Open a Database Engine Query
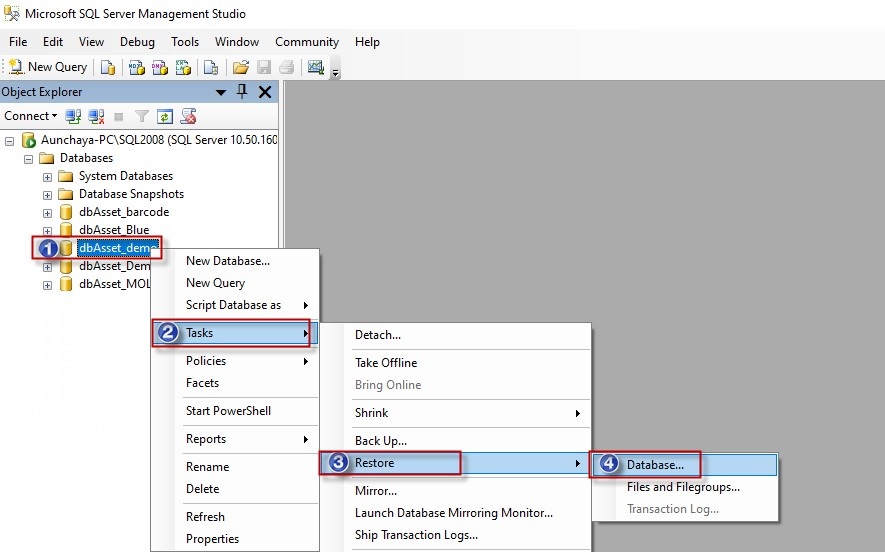The height and width of the screenshot is (552, 885). [108, 68]
